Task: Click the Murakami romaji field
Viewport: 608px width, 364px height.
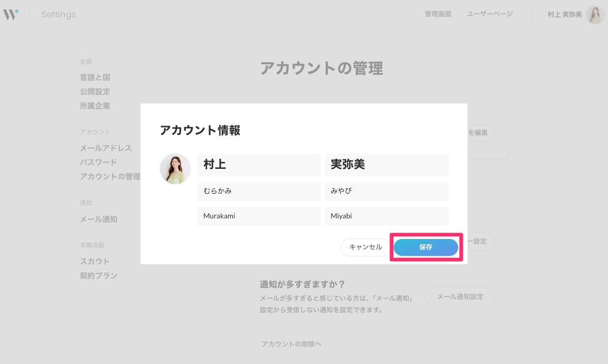Action: pos(259,216)
